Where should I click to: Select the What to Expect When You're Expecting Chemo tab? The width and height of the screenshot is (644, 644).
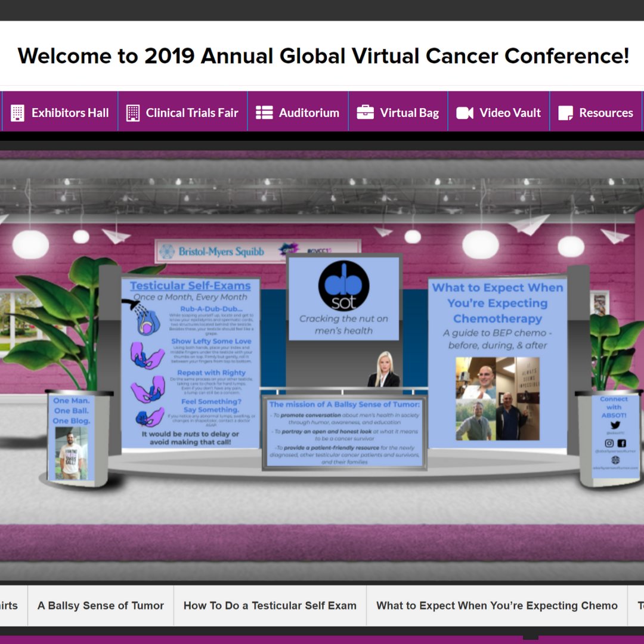click(496, 605)
